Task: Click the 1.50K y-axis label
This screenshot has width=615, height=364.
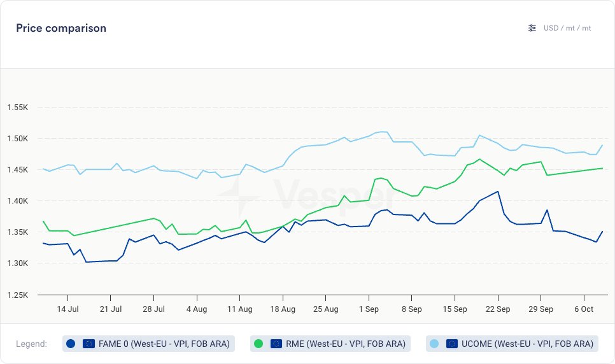Action: [x=17, y=139]
